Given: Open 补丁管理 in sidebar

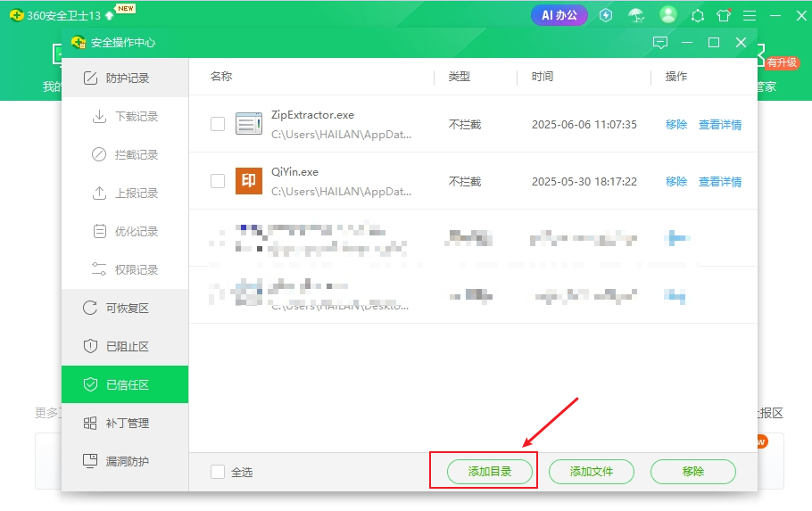Looking at the screenshot, I should pos(125,423).
